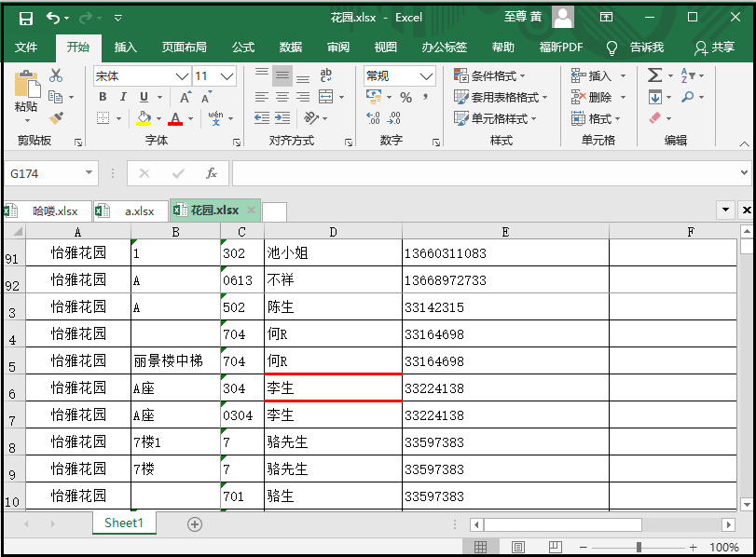The height and width of the screenshot is (557, 756).
Task: Click the yellow fill color swatch
Action: click(x=143, y=118)
